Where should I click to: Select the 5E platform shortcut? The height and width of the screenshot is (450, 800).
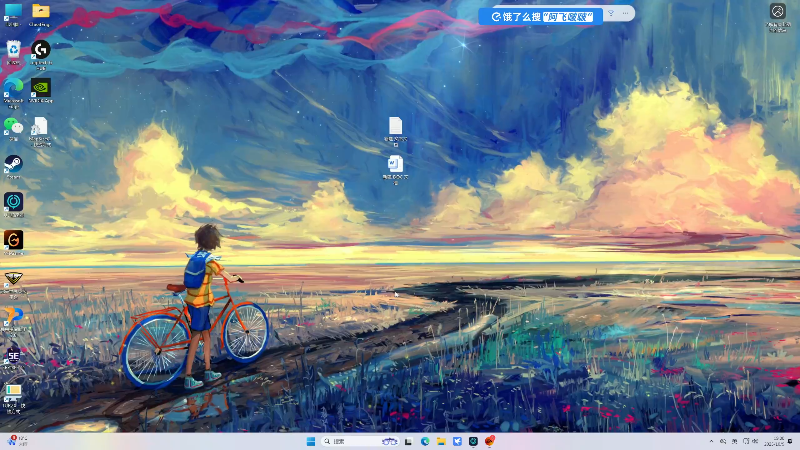13,358
